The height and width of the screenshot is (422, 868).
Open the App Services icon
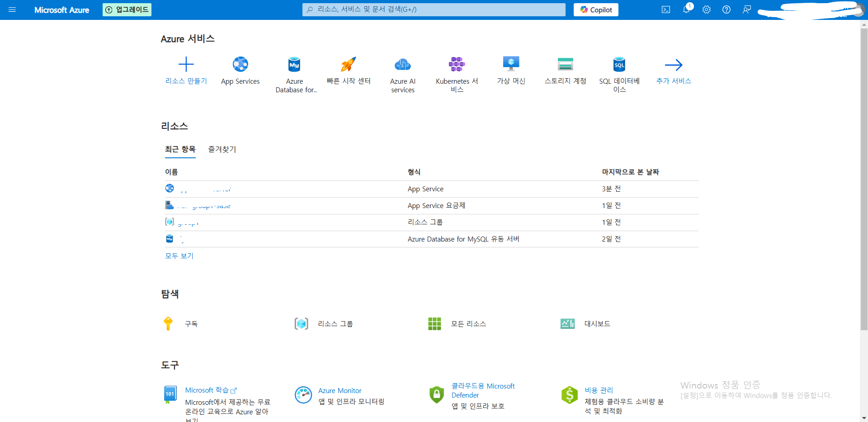click(x=241, y=64)
